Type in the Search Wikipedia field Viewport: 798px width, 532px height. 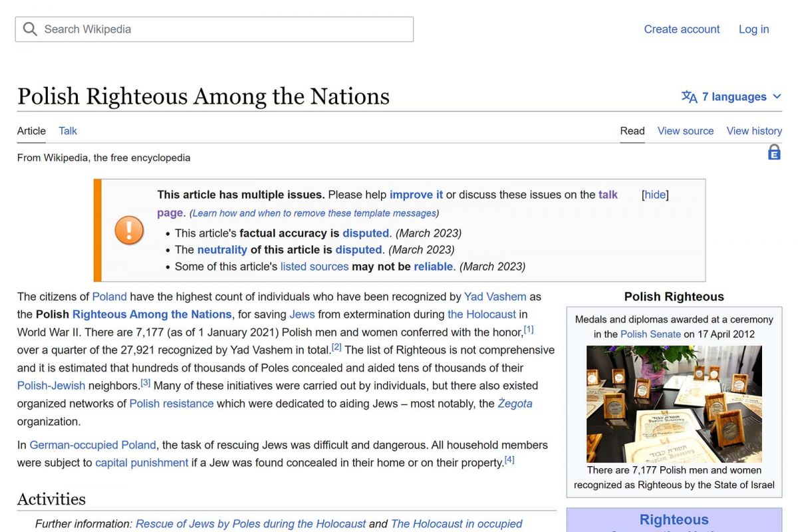(x=219, y=29)
